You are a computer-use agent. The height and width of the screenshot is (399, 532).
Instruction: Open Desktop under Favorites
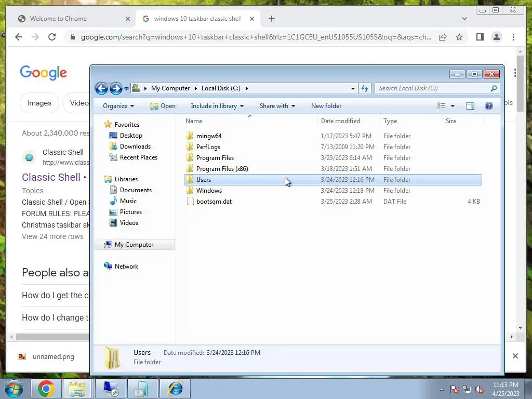pyautogui.click(x=131, y=136)
